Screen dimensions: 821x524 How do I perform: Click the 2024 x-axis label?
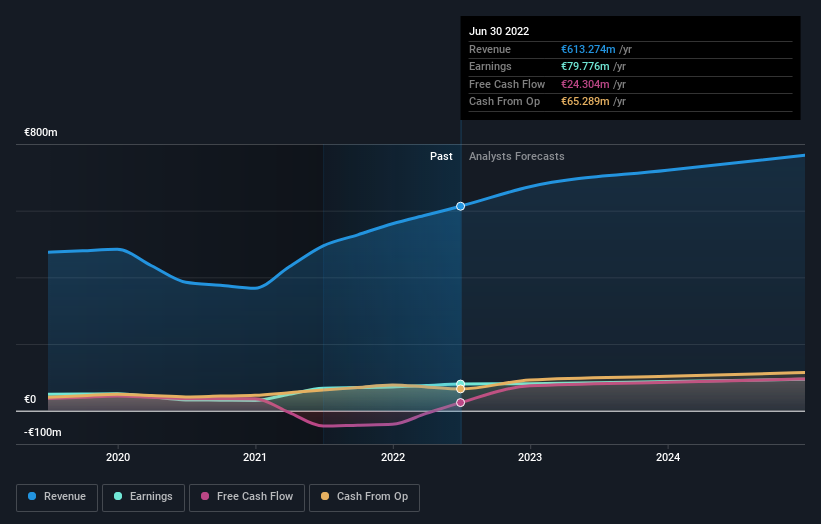pos(668,457)
